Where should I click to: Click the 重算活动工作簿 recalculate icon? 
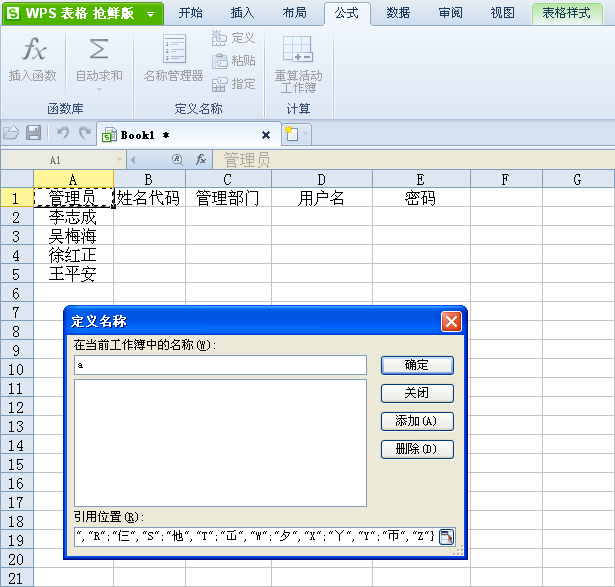click(298, 50)
